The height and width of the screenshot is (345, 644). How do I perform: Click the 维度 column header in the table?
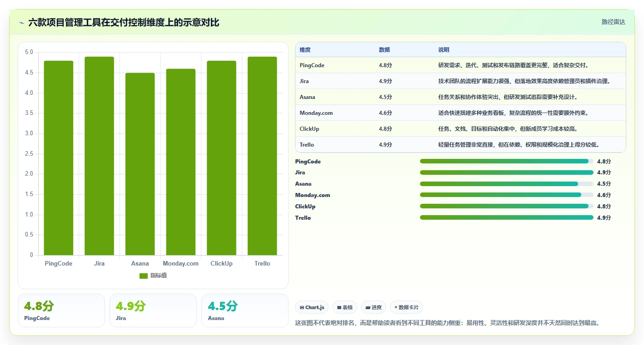point(305,50)
